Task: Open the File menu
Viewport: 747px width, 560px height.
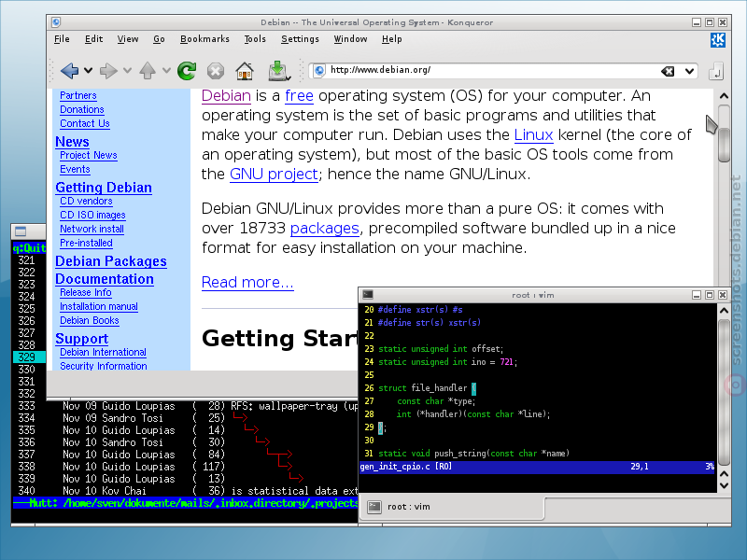Action: [x=62, y=39]
